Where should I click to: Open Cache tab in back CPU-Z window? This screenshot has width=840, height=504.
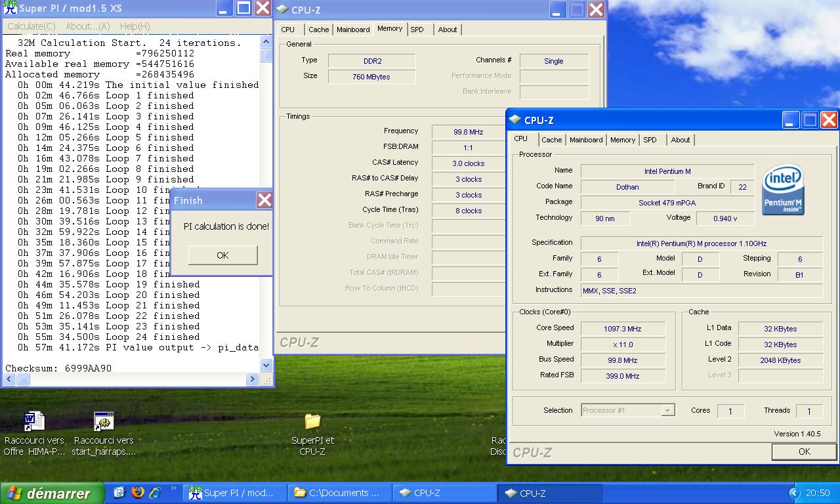[x=319, y=30]
